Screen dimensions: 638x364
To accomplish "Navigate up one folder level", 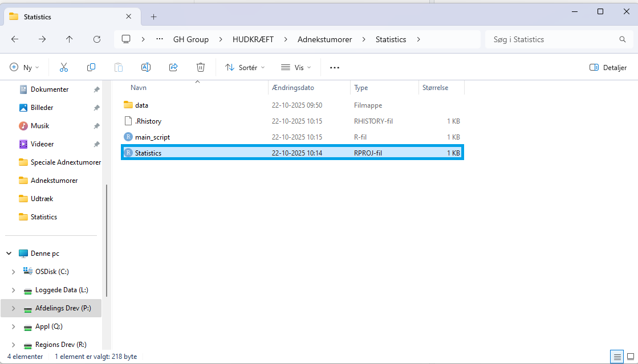I will click(x=70, y=39).
